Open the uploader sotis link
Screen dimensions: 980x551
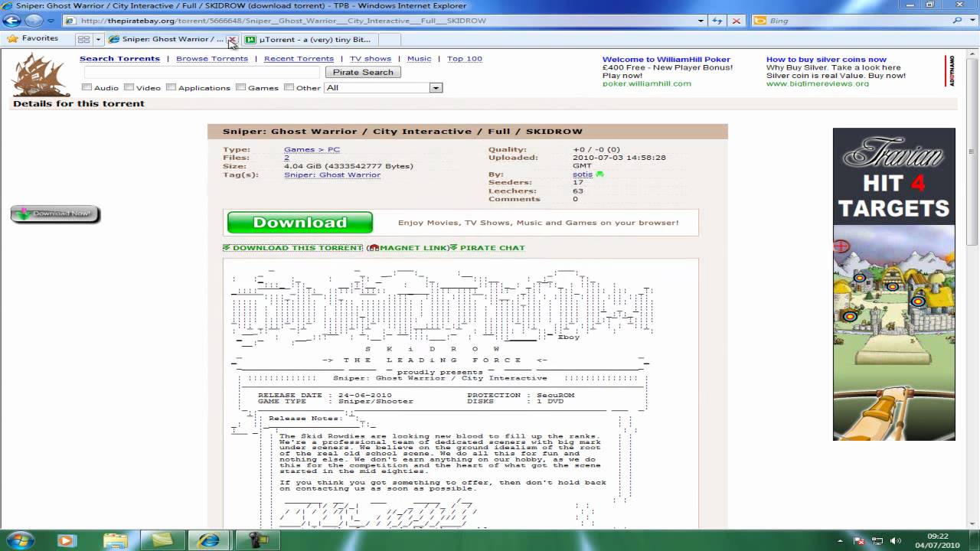pos(583,174)
